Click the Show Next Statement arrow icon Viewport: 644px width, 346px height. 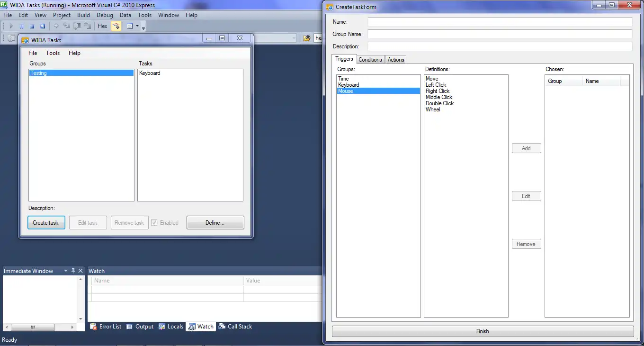[56, 26]
